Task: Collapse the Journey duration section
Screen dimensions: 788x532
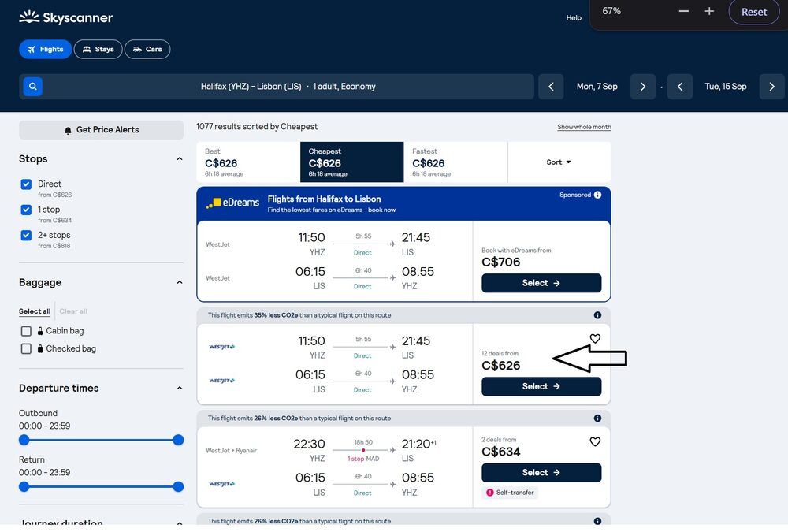Action: click(180, 523)
